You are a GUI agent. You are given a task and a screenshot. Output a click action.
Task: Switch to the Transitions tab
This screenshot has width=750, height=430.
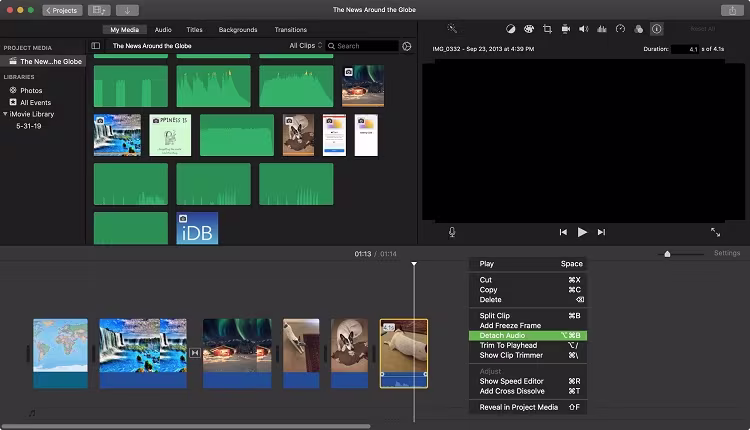tap(290, 30)
